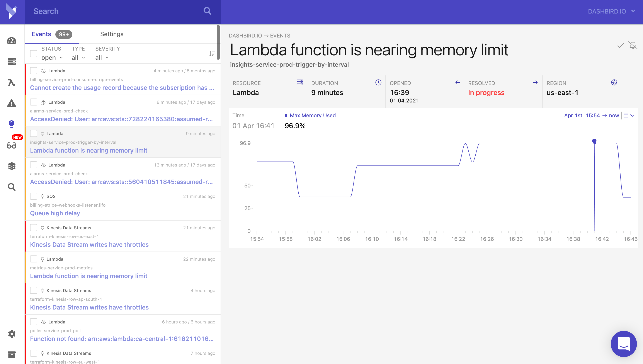Open the alerts warning triangle icon
643x364 pixels.
(x=12, y=103)
